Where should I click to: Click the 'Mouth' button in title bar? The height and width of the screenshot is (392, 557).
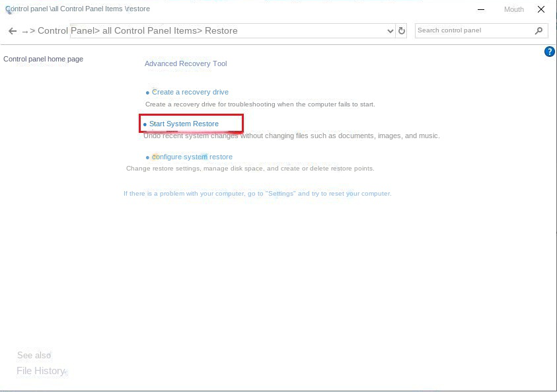pyautogui.click(x=513, y=9)
